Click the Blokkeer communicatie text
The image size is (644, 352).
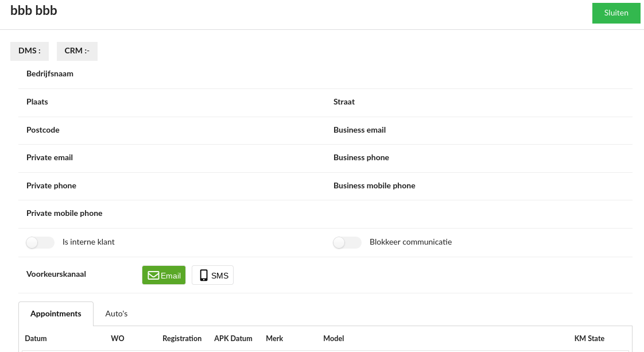pos(411,242)
